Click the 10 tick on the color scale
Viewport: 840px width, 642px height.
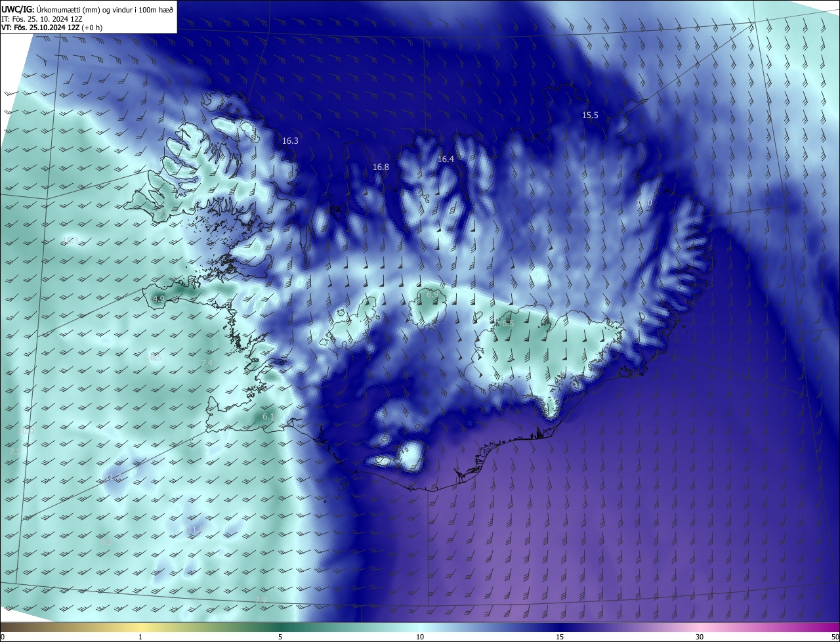pyautogui.click(x=420, y=637)
